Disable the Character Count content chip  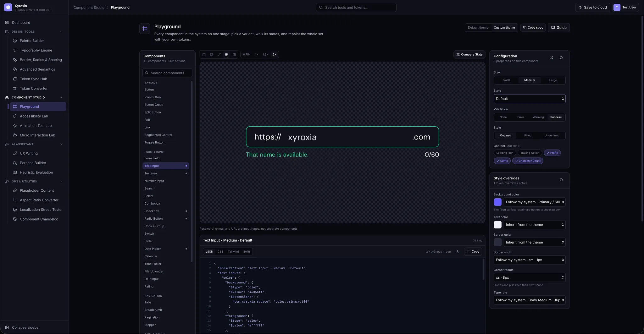[528, 161]
